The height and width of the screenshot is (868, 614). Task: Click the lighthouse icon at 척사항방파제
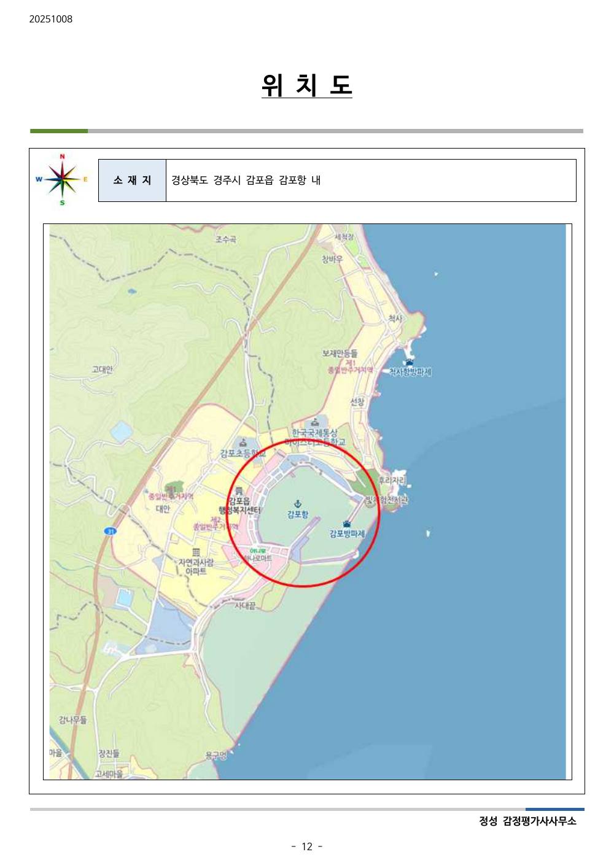tap(409, 362)
